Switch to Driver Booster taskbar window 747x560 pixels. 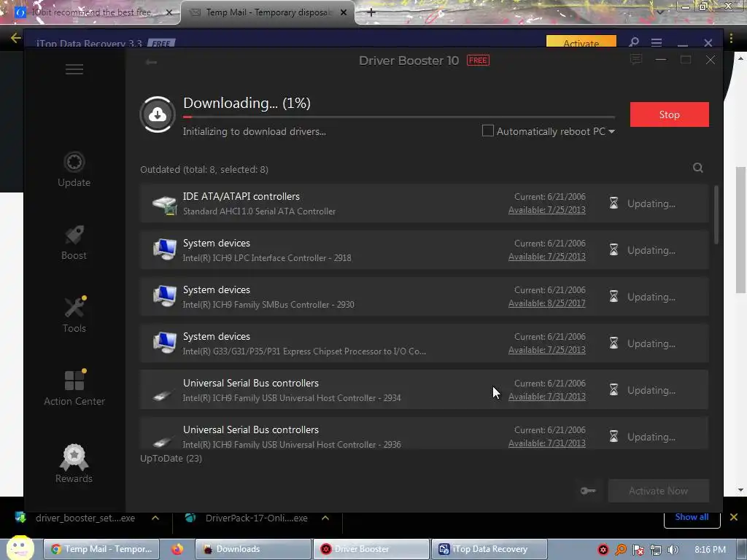(x=371, y=549)
